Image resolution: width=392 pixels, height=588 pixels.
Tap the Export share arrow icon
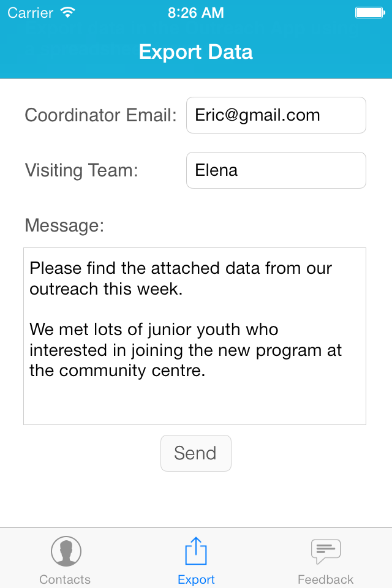click(196, 551)
